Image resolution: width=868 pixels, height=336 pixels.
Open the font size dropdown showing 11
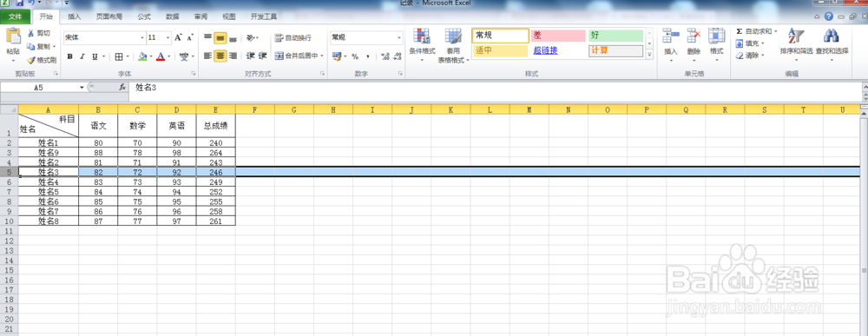168,37
